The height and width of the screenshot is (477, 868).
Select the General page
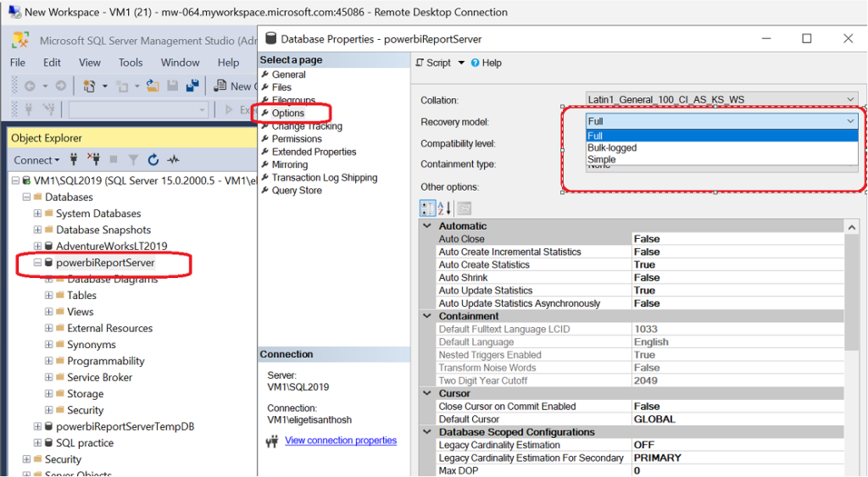tap(288, 75)
